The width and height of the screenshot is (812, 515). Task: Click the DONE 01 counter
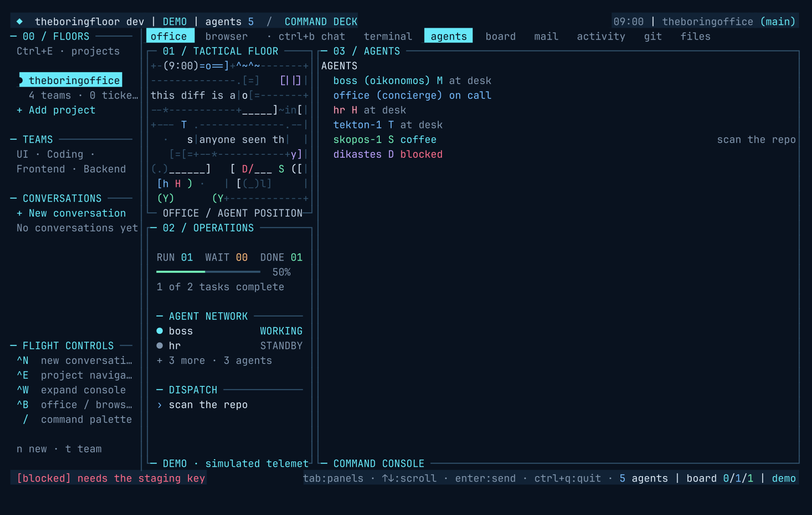281,257
